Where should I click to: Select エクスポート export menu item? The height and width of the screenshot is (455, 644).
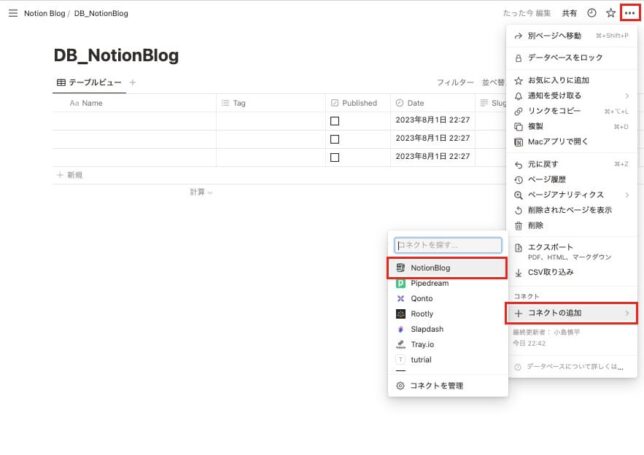(x=572, y=252)
